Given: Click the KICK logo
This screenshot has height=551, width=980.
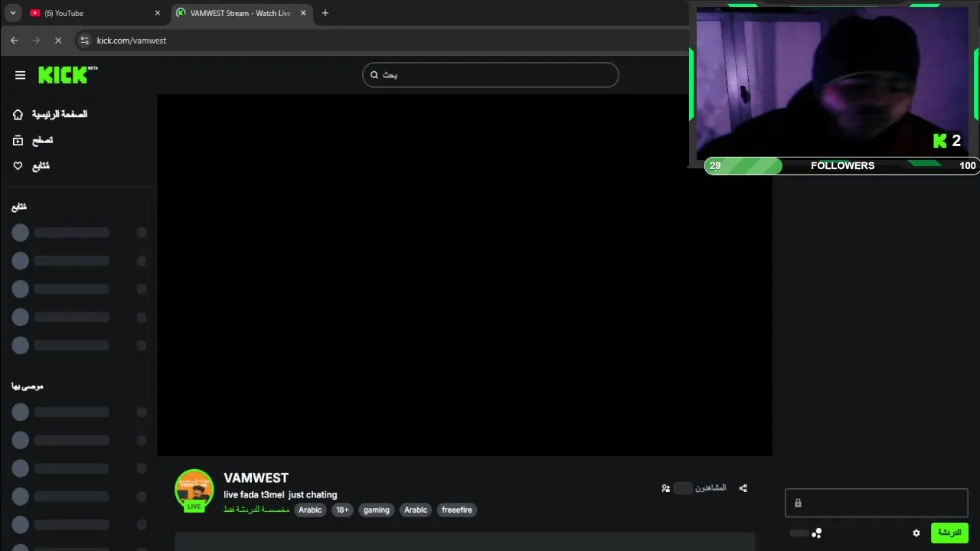Looking at the screenshot, I should point(67,74).
